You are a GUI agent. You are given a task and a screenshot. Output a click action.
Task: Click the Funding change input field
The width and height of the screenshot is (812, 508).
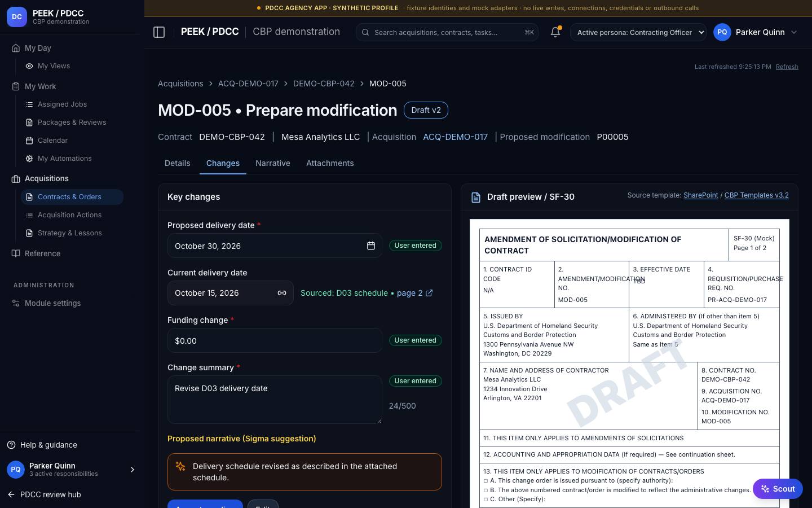click(275, 340)
